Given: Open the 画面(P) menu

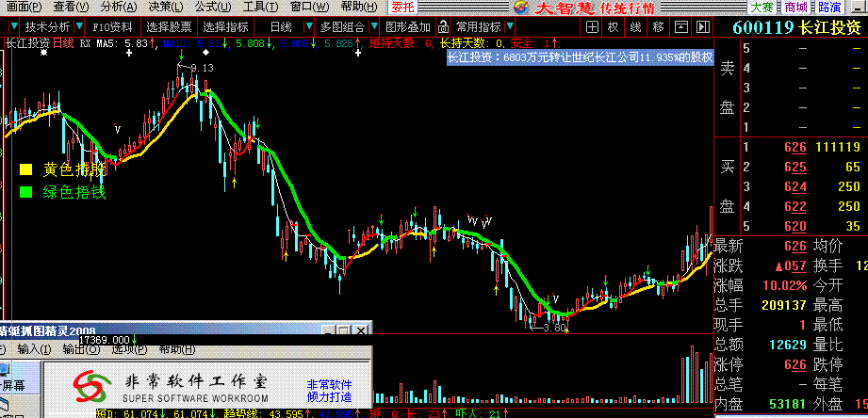Looking at the screenshot, I should [x=25, y=8].
